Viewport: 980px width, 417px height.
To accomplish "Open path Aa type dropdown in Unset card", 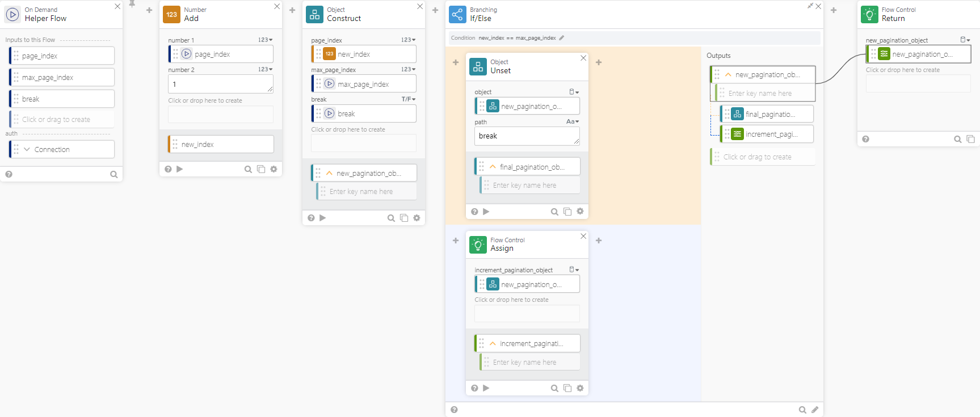I will click(572, 122).
